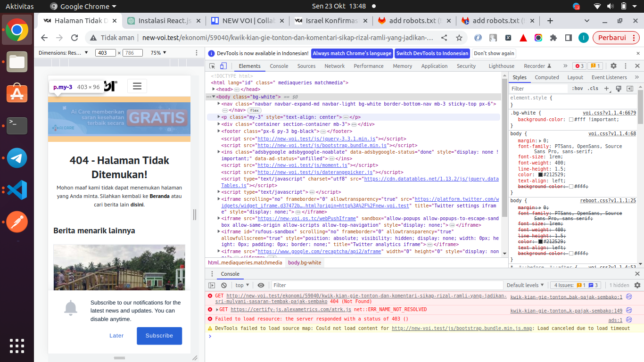This screenshot has height=362, width=644.
Task: Open Event Listeners tab
Action: pos(609,77)
